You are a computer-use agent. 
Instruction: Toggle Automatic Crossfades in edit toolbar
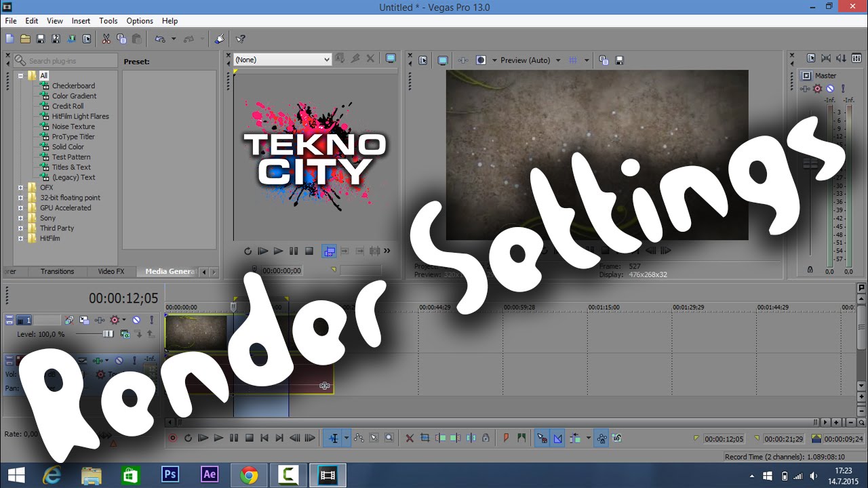pos(558,439)
